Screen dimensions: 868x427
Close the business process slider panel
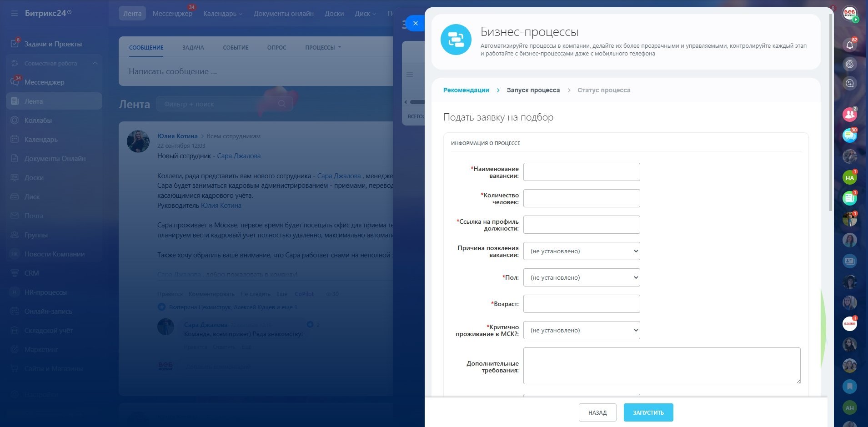[x=415, y=23]
